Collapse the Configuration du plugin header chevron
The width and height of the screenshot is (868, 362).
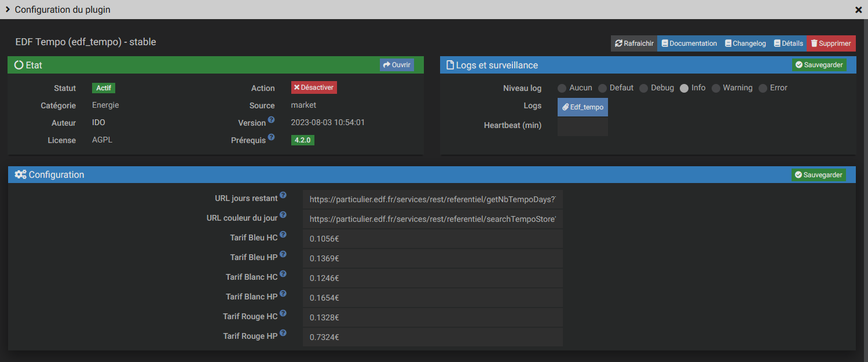(8, 9)
